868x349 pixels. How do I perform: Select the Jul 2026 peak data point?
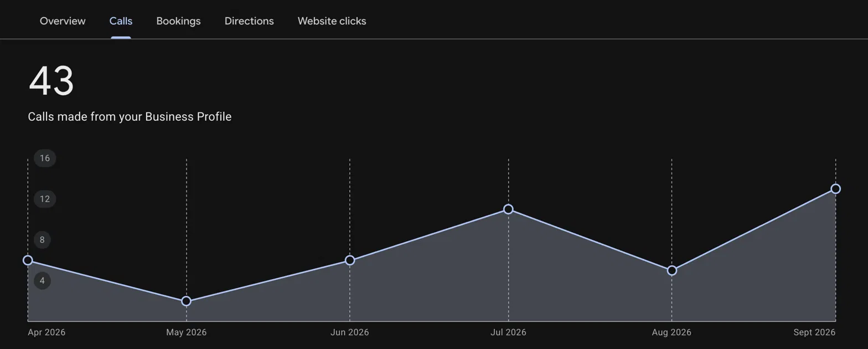[x=508, y=209]
